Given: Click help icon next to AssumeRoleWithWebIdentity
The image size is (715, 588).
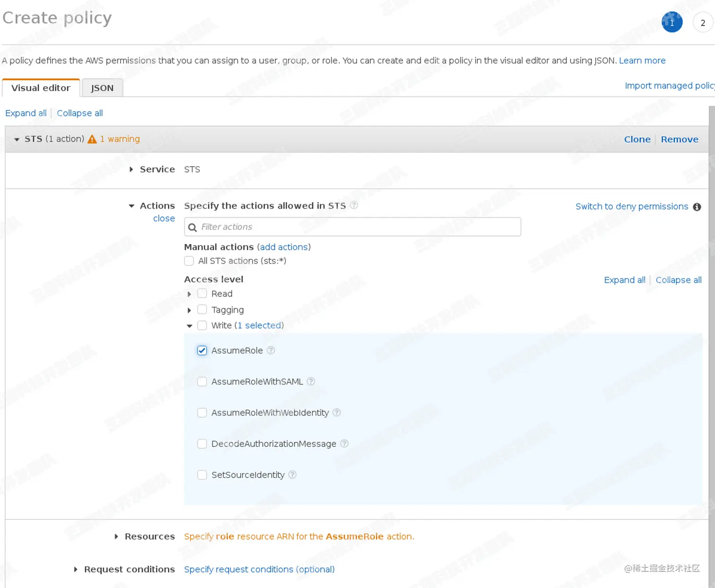Looking at the screenshot, I should click(337, 412).
